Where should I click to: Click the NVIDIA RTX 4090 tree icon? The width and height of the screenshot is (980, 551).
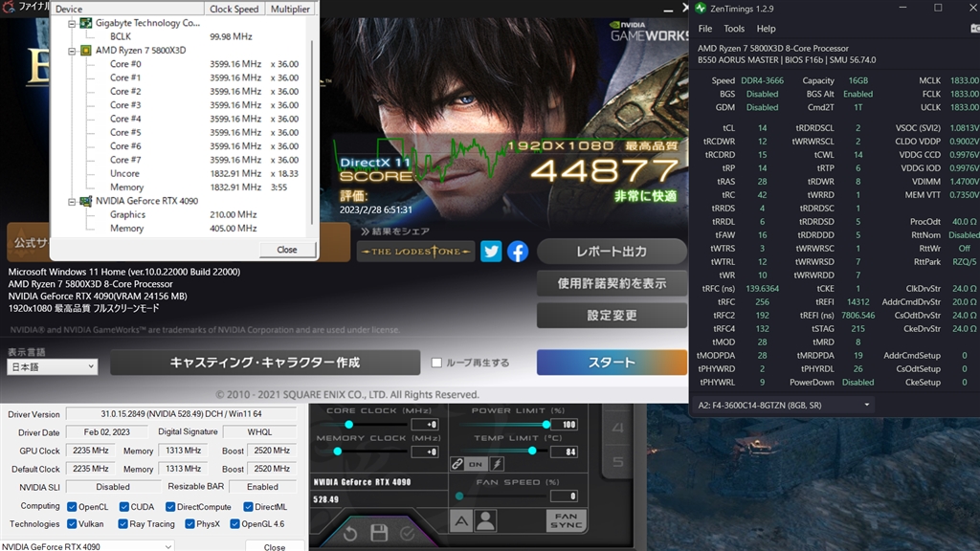(86, 201)
